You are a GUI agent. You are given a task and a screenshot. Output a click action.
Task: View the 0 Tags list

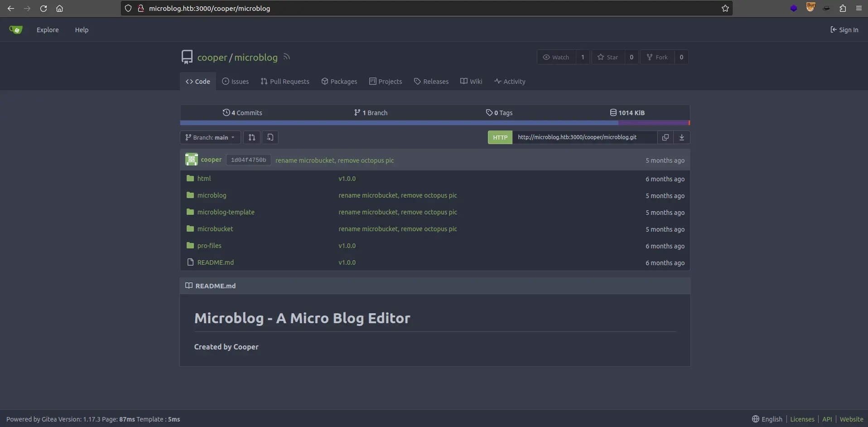(x=499, y=113)
